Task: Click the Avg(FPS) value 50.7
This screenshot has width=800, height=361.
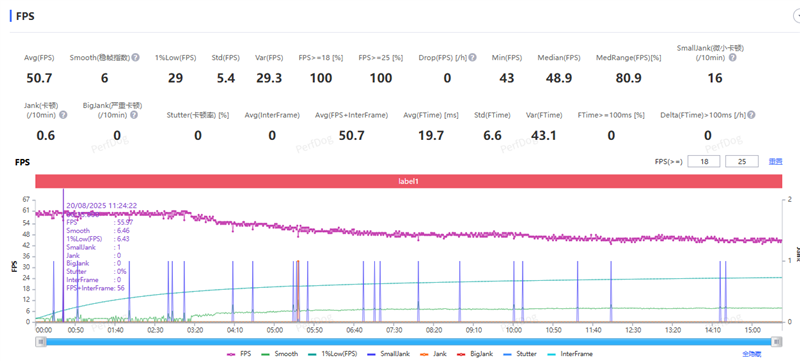Action: 39,78
